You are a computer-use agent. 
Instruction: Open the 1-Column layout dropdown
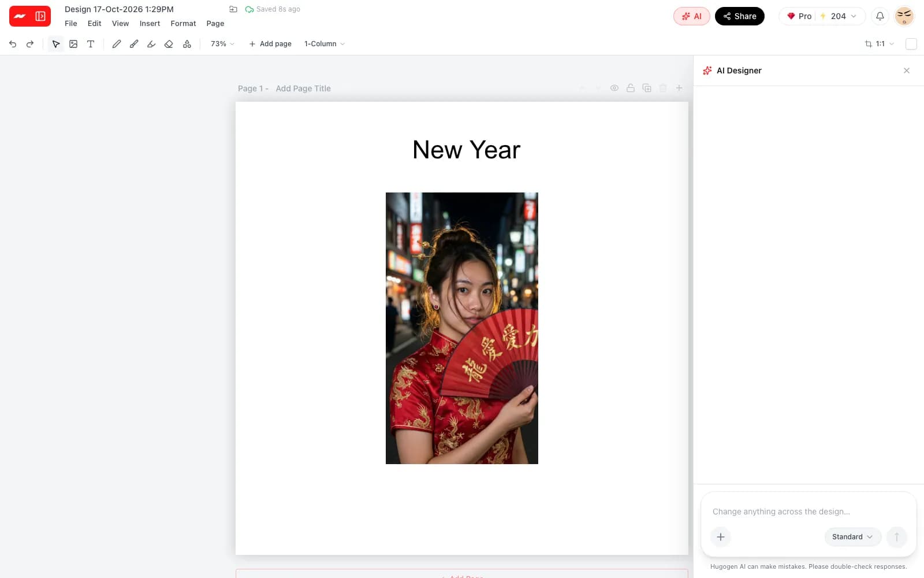point(325,44)
